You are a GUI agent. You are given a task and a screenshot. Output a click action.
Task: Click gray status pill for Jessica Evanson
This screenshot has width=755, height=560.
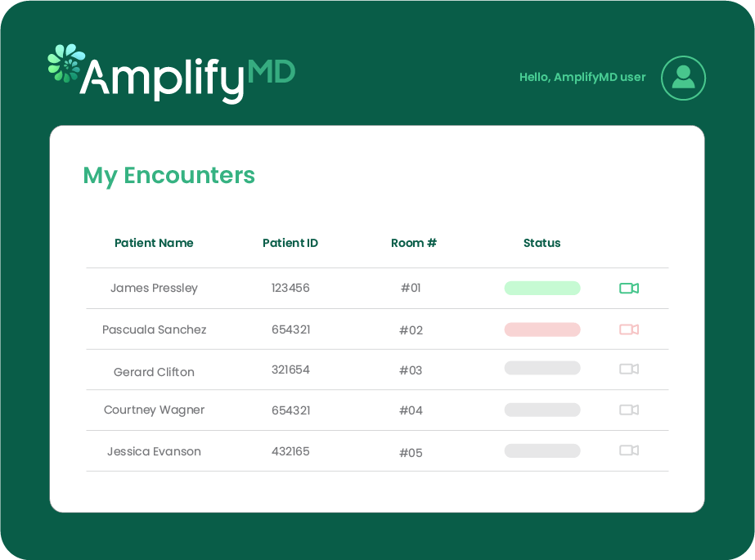pyautogui.click(x=542, y=450)
